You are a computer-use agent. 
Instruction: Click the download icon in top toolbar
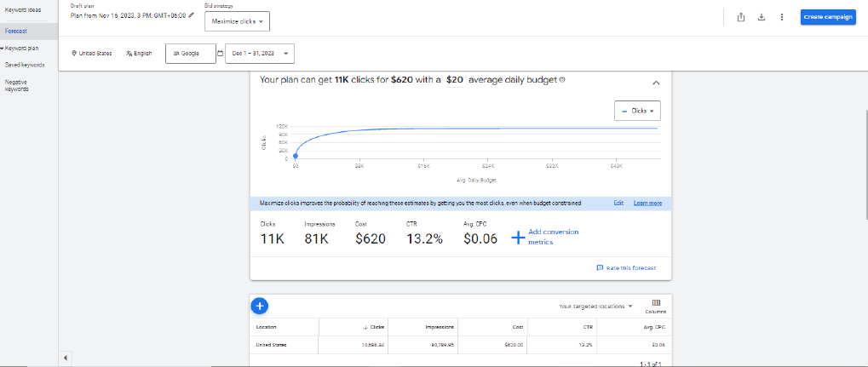762,17
